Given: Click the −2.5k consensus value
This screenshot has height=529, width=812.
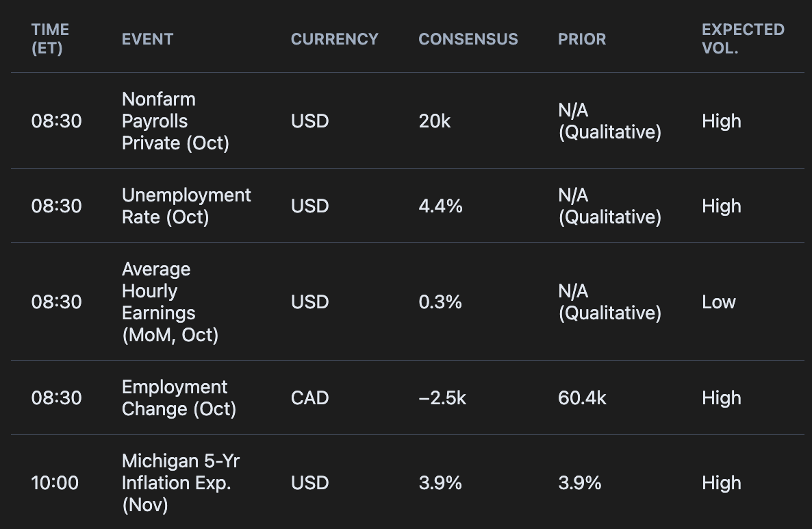Looking at the screenshot, I should point(442,398).
